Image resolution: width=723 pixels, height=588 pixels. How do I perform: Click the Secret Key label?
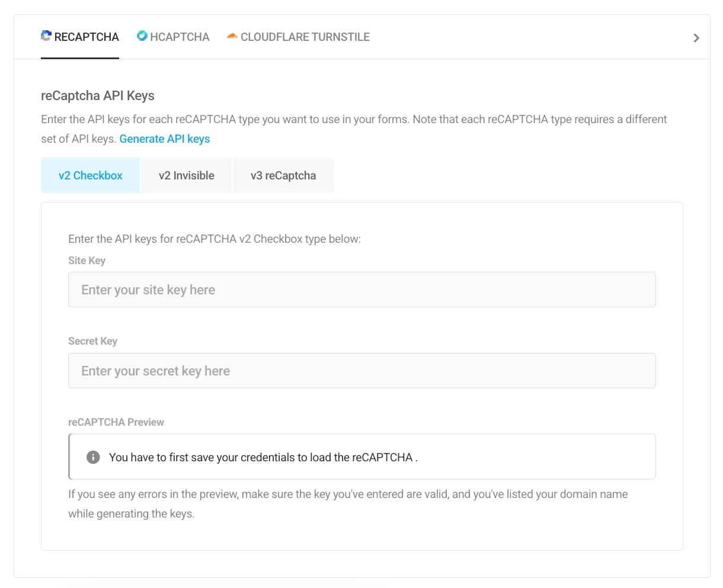(x=93, y=341)
